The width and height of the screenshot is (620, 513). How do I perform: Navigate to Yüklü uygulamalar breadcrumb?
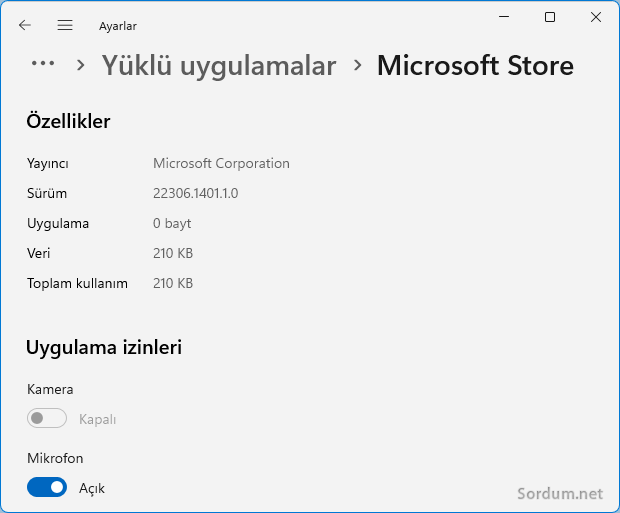point(219,66)
